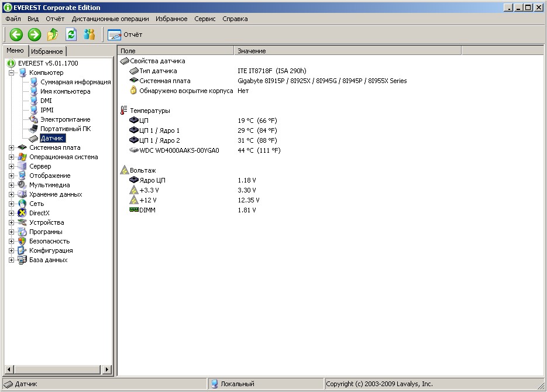Expand the Сеть tree node
This screenshot has height=392, width=547.
11,204
